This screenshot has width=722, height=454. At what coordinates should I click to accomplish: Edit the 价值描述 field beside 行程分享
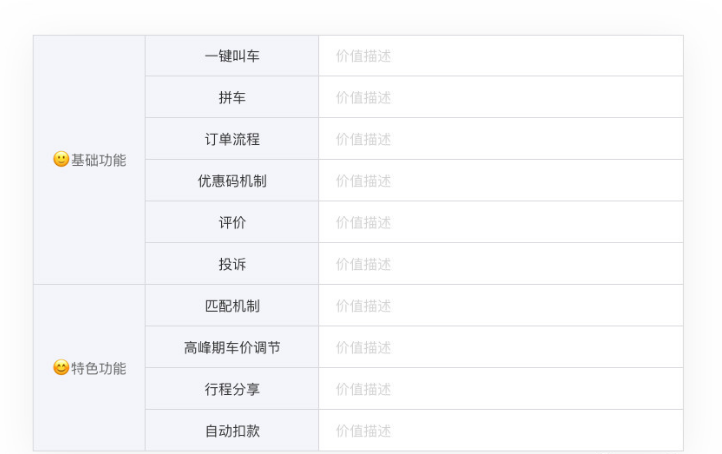click(x=500, y=389)
